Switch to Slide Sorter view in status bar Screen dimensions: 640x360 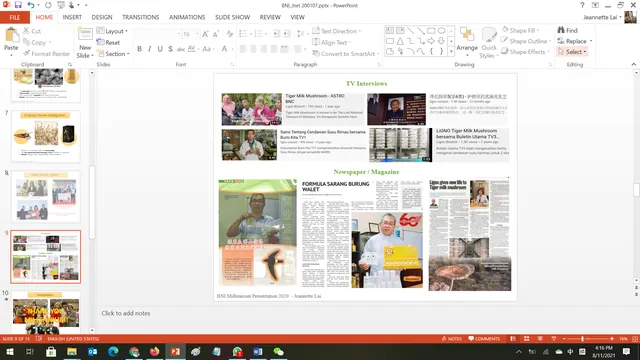(527, 339)
